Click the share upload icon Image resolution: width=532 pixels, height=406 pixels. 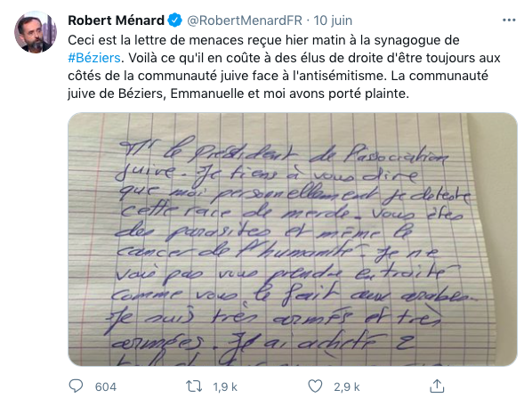click(x=437, y=386)
